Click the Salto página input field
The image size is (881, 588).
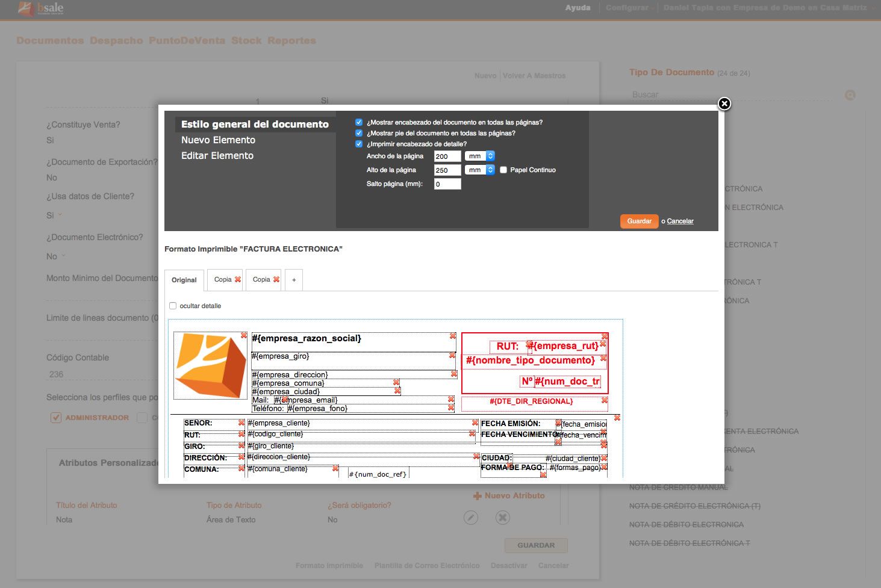(x=447, y=184)
